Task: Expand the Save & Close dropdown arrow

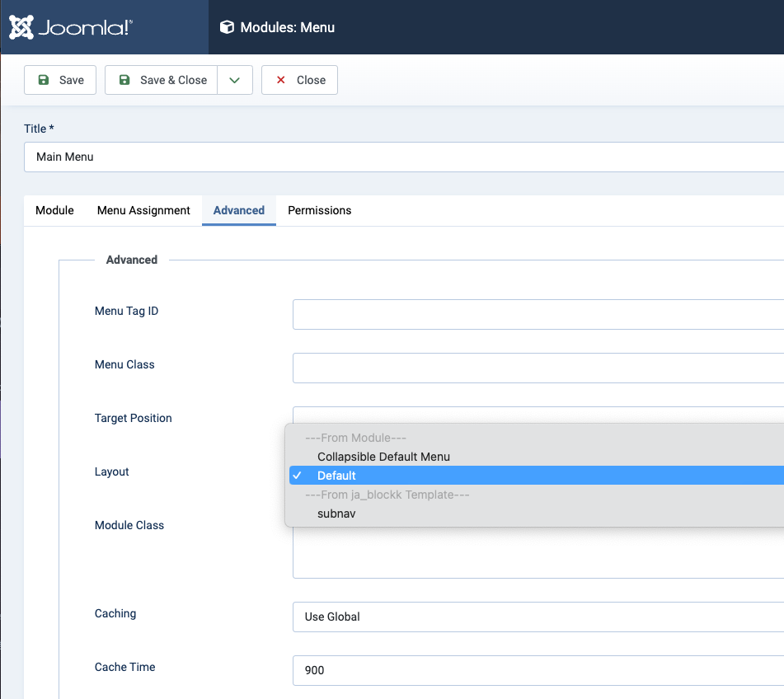Action: 235,80
